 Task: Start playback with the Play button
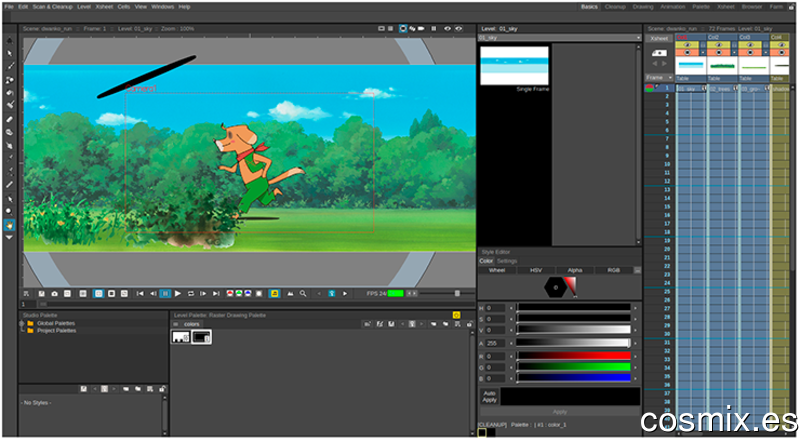[178, 293]
